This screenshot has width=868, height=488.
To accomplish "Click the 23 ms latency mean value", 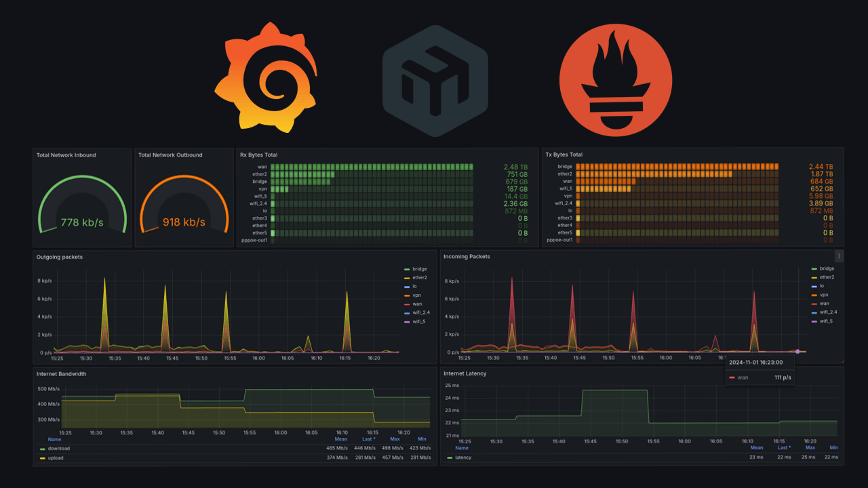I will point(757,457).
